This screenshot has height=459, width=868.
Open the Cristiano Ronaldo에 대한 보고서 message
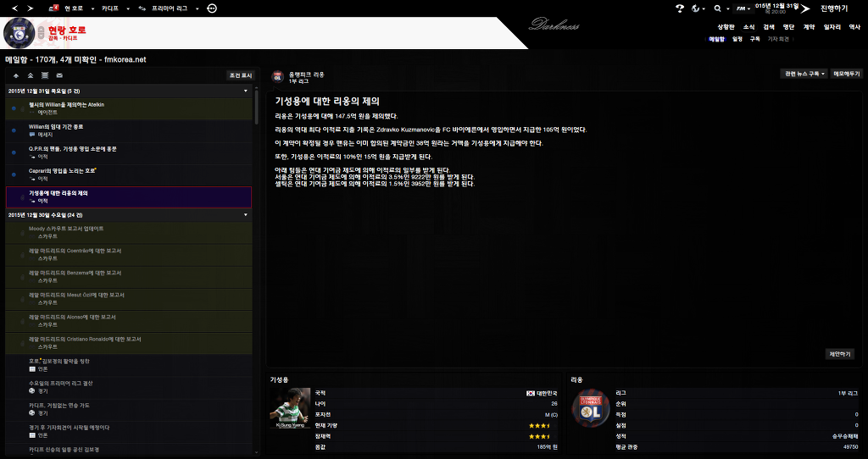[129, 343]
